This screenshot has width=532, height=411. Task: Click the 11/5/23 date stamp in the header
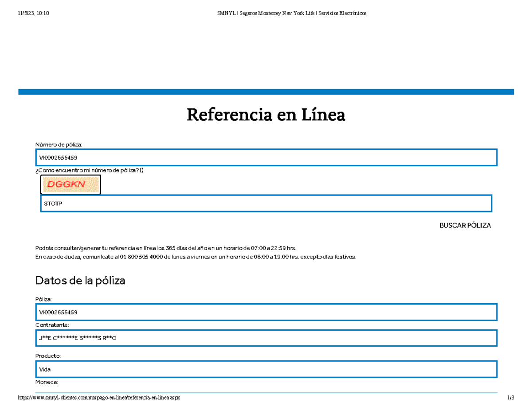(33, 13)
